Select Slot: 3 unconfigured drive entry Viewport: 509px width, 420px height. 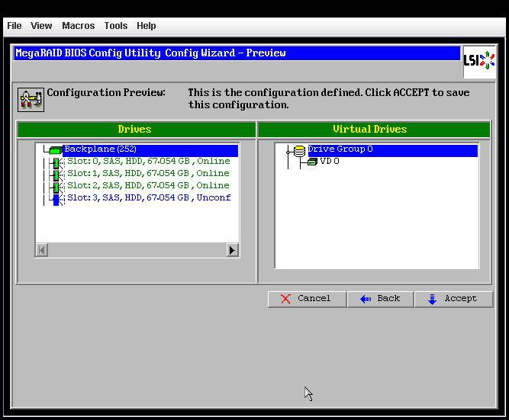point(148,198)
